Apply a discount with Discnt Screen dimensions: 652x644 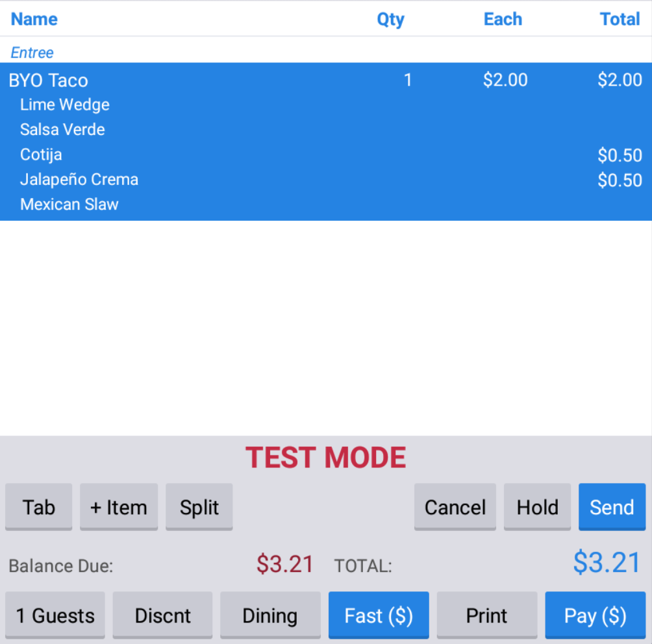[x=162, y=615]
